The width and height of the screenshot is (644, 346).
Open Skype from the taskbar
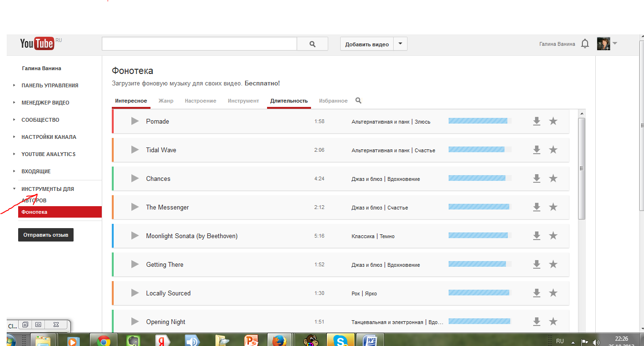point(340,340)
